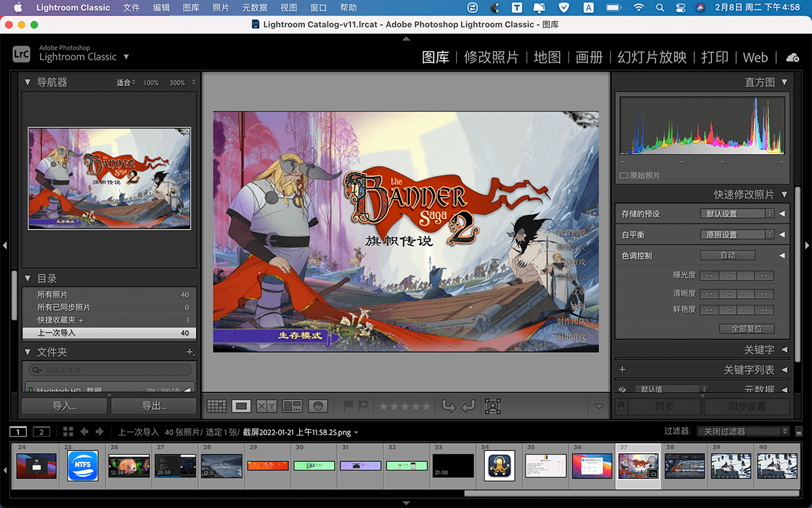812x508 pixels.
Task: Open the toolbar content options dropdown
Action: click(599, 406)
